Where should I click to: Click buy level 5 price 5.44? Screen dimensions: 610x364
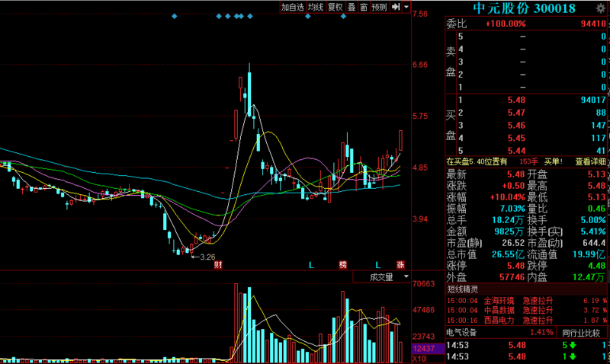(x=516, y=151)
